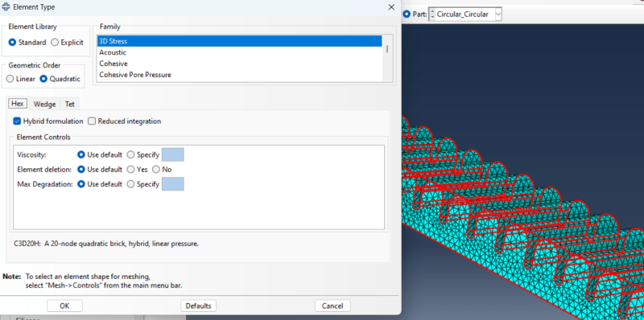Click the Defaults button
Viewport: 644px width, 320px height.
pyautogui.click(x=198, y=306)
